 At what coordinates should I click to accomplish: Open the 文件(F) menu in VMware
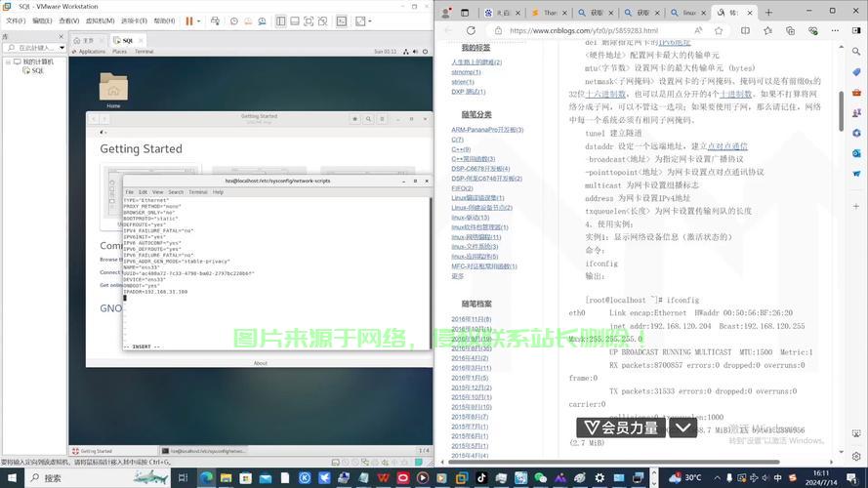[16, 21]
